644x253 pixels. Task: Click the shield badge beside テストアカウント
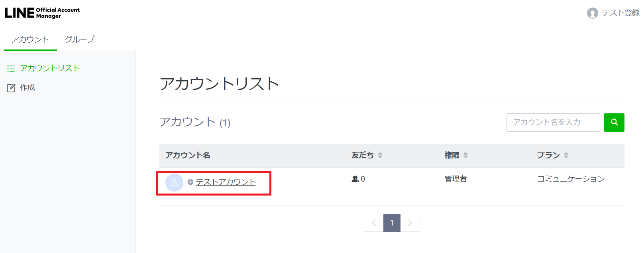click(190, 182)
